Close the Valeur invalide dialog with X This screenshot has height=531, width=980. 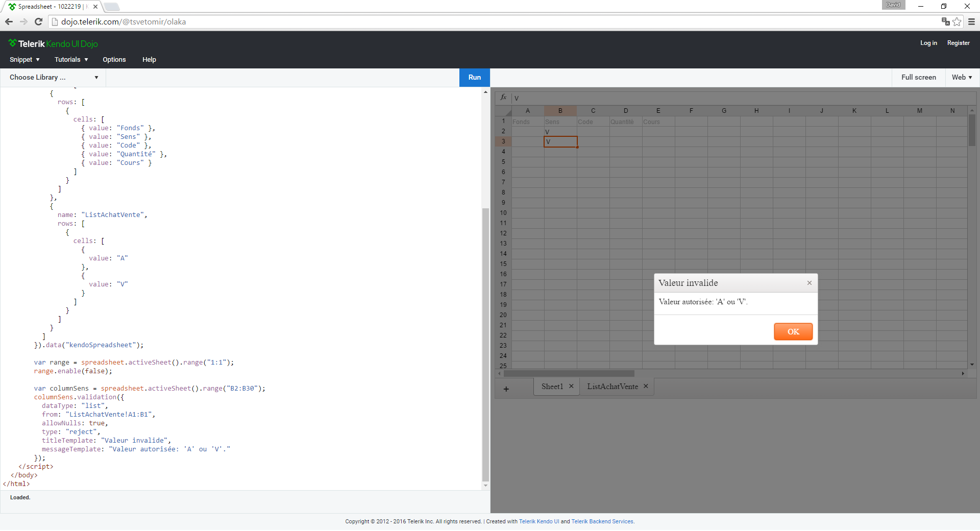(809, 283)
